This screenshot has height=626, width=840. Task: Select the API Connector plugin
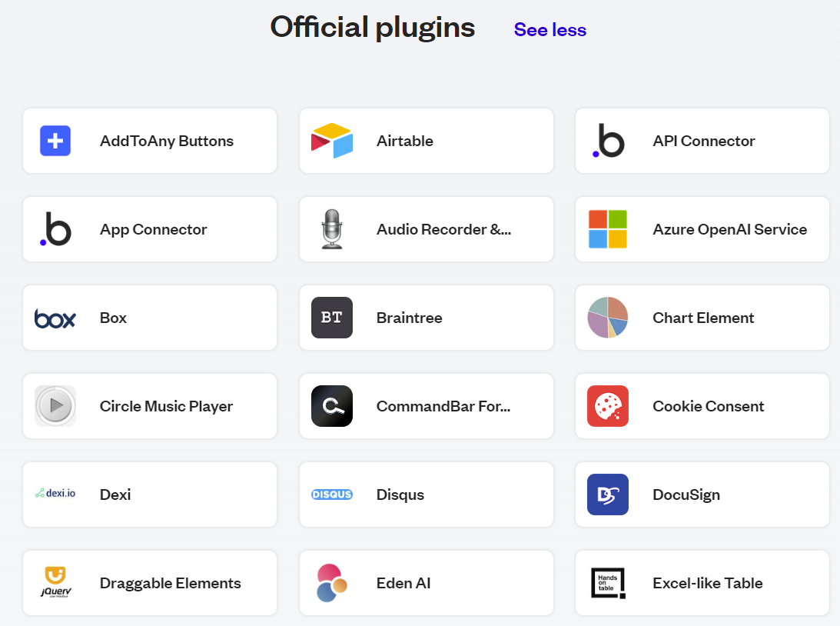pyautogui.click(x=702, y=141)
